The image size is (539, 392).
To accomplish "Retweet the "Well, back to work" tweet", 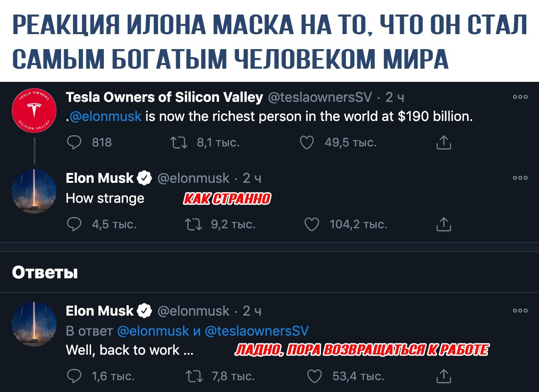I will [x=193, y=376].
